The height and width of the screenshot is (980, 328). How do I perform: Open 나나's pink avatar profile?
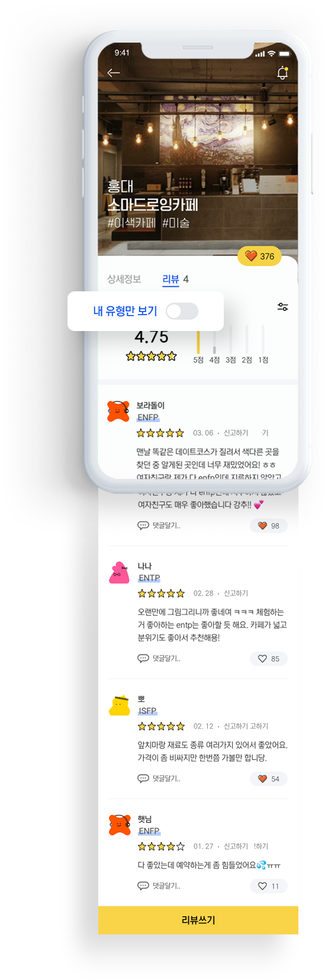coord(119,573)
